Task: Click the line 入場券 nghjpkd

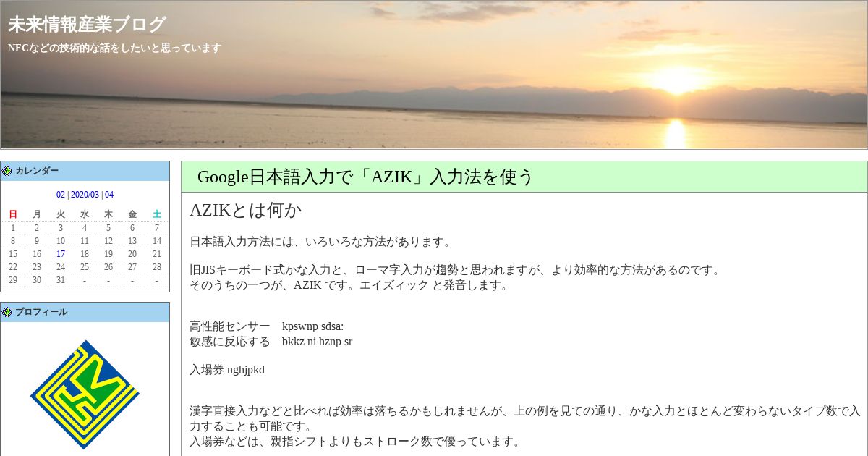Action: click(x=227, y=370)
